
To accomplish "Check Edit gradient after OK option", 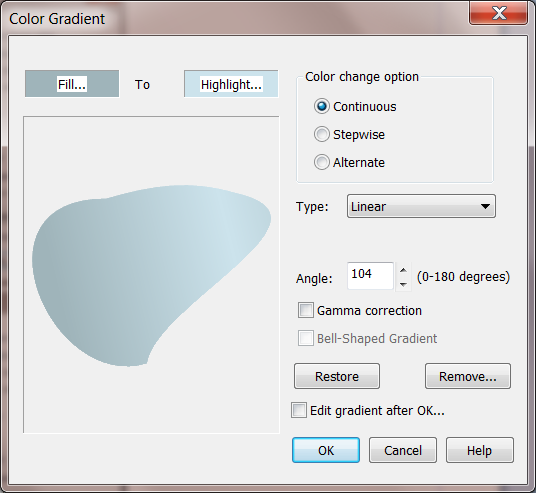I will coord(299,410).
